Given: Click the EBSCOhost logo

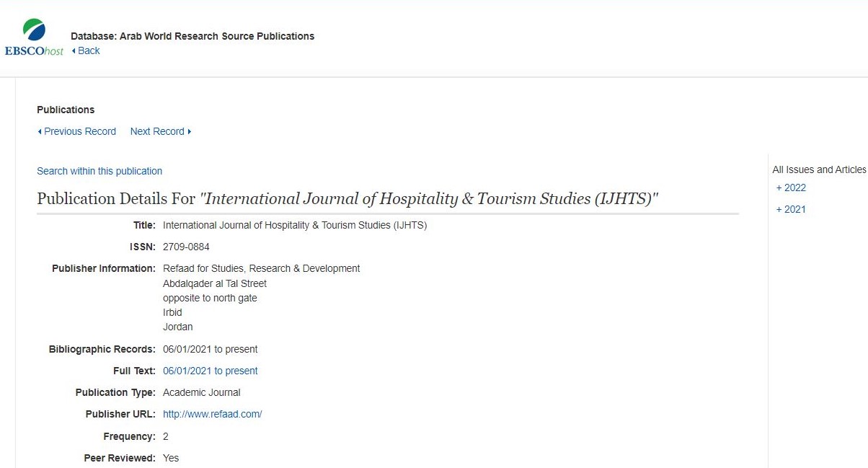Looking at the screenshot, I should (x=34, y=37).
